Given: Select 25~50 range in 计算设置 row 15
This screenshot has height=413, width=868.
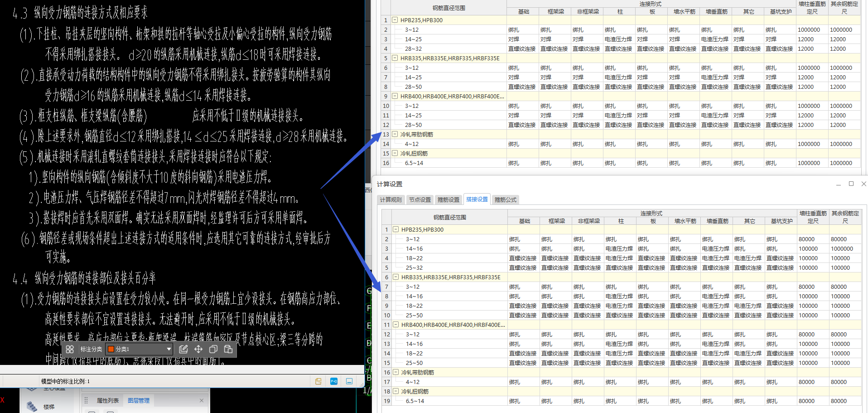Looking at the screenshot, I should coord(414,363).
